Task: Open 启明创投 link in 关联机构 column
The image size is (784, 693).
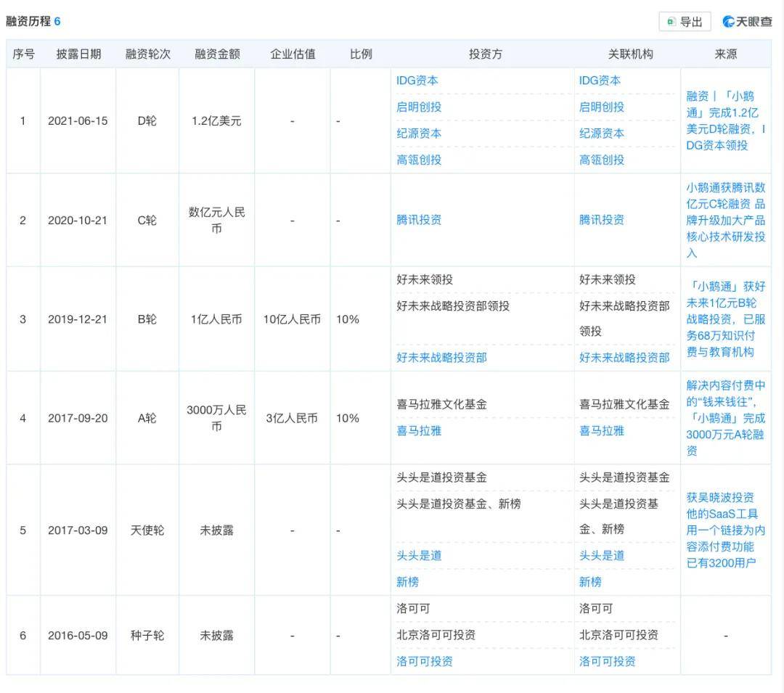Action: tap(601, 107)
